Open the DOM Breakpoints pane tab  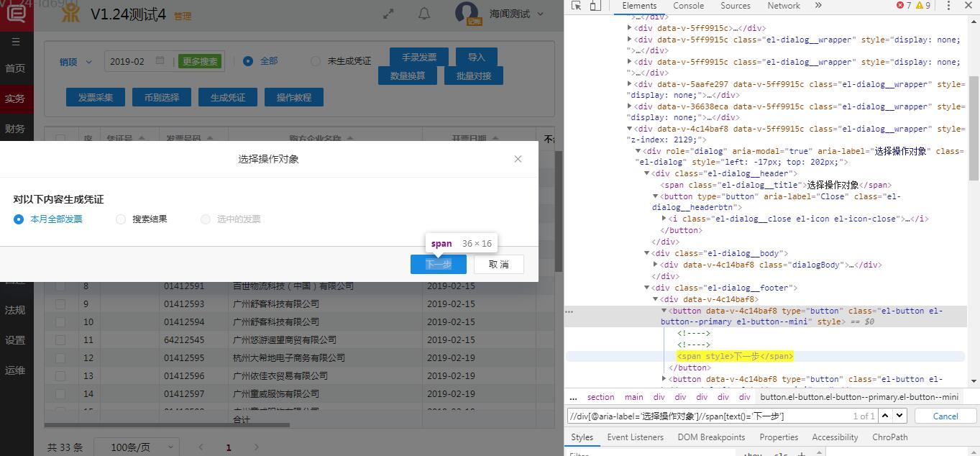711,437
